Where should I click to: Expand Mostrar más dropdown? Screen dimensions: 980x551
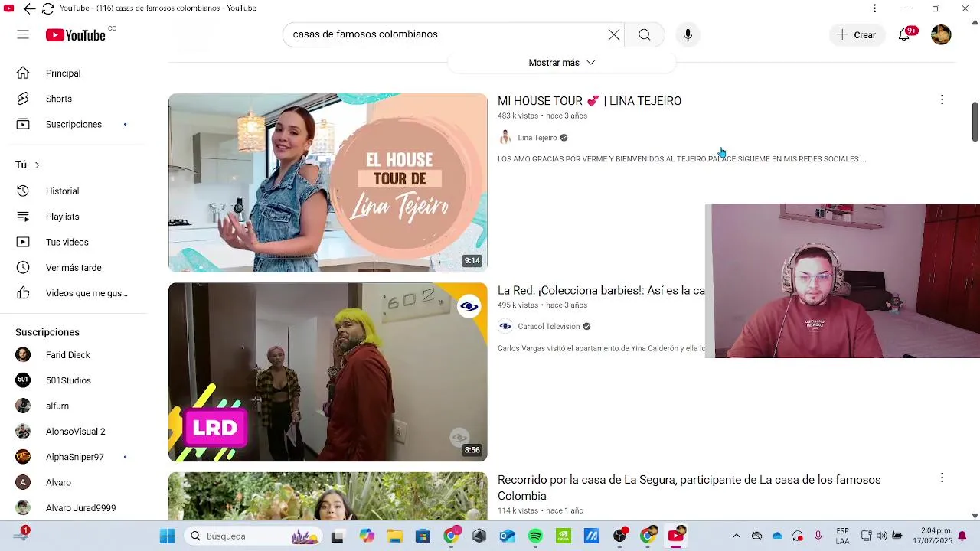[561, 63]
